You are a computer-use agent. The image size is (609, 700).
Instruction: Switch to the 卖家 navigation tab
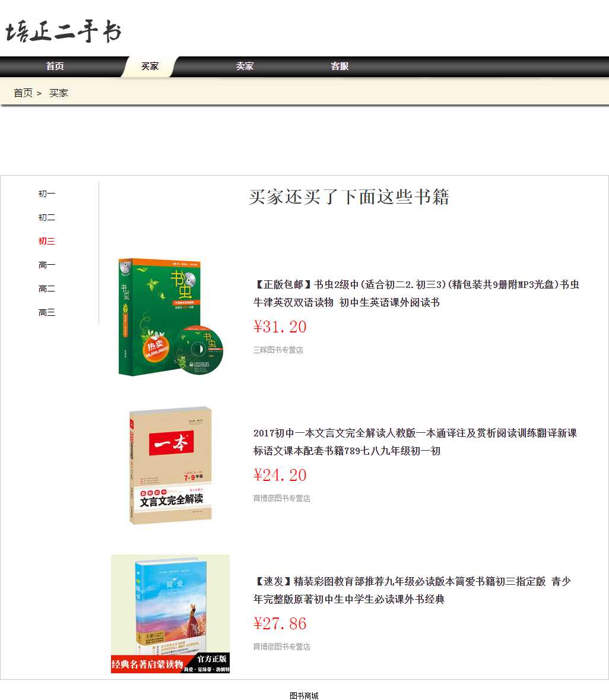(x=245, y=66)
